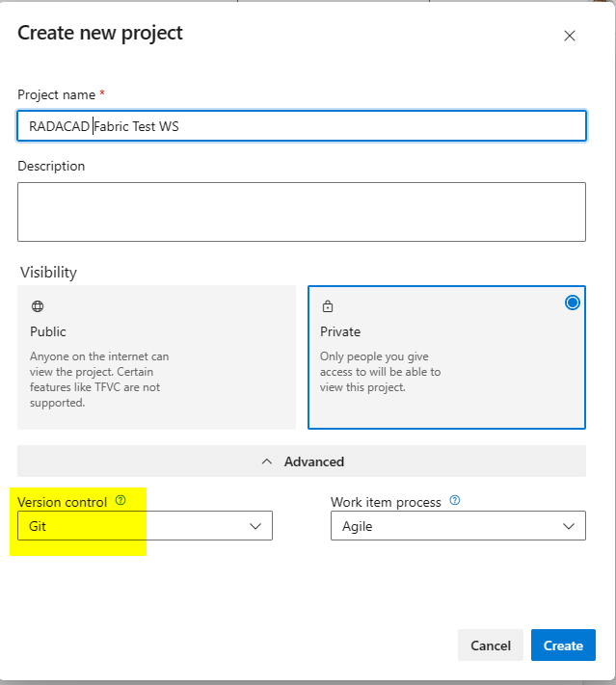This screenshot has width=616, height=685.
Task: Collapse the Advanced section
Action: coord(302,461)
